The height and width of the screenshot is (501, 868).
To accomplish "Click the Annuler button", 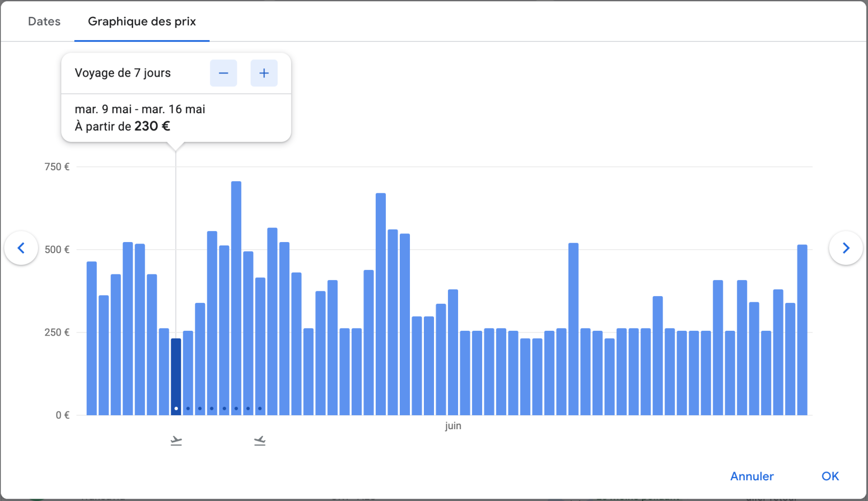I will 752,476.
